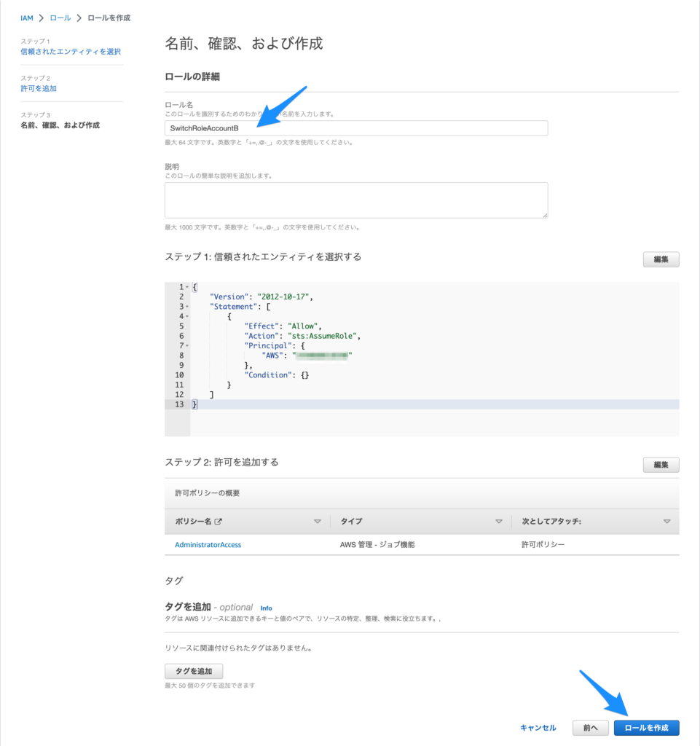
Task: Go back using the 前へ button
Action: (590, 727)
